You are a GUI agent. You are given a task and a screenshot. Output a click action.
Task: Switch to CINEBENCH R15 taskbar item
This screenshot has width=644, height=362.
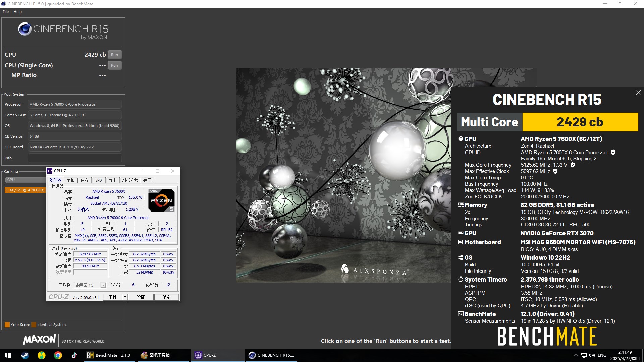(272, 355)
